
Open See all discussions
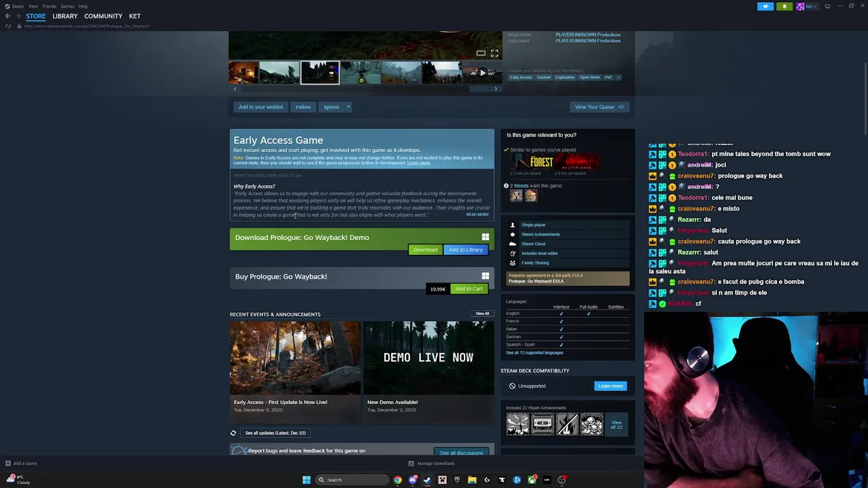click(461, 453)
